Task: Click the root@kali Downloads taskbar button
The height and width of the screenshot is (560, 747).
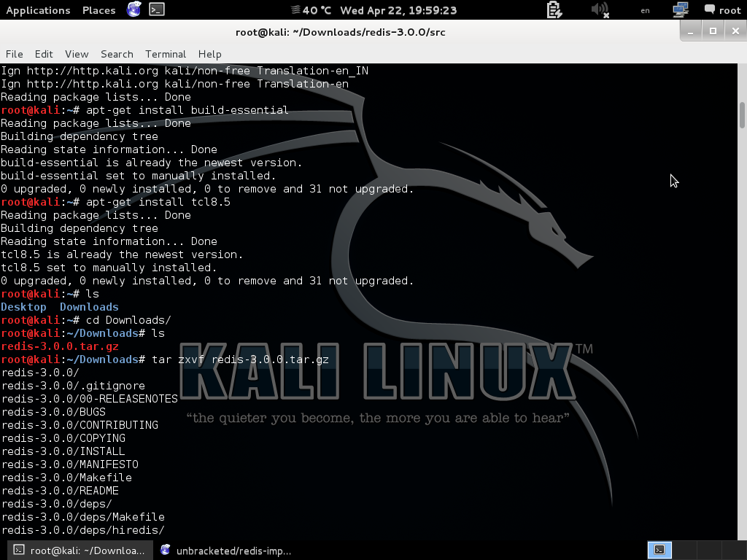Action: (80, 551)
